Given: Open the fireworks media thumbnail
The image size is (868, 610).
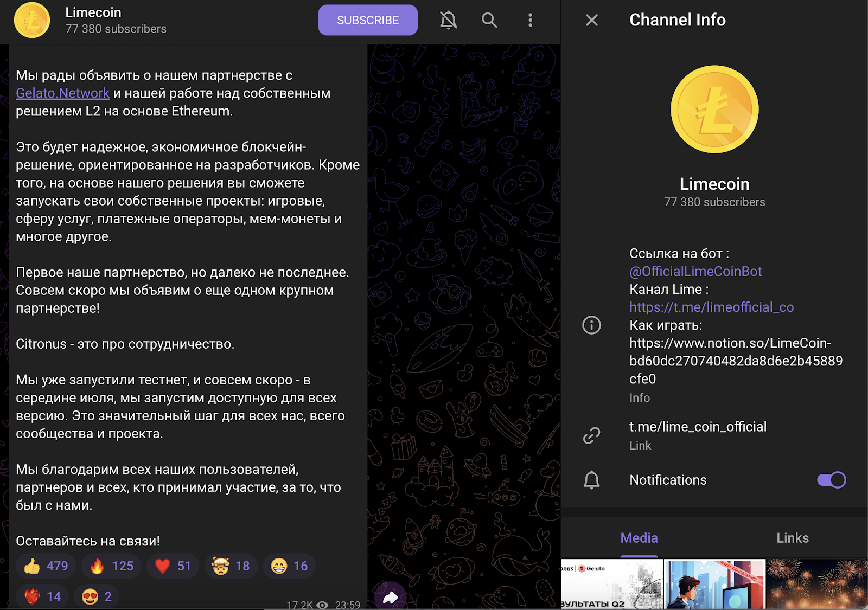Looking at the screenshot, I should pos(817,584).
